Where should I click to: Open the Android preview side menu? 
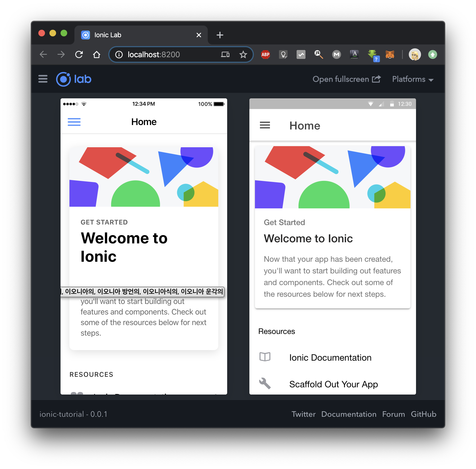pos(265,125)
